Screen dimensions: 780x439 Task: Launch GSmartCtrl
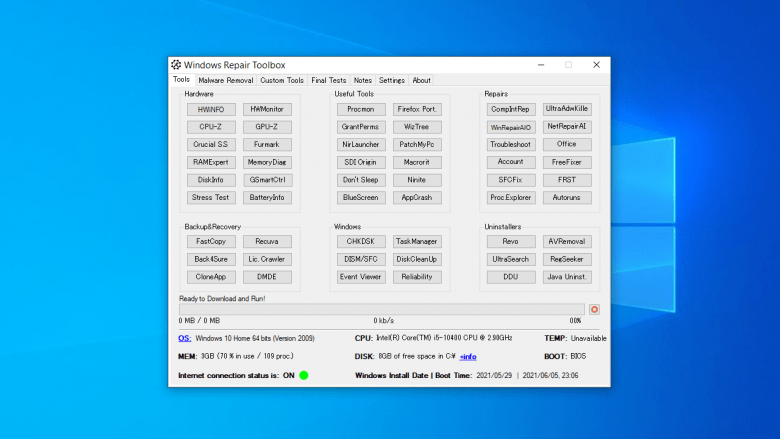[x=267, y=180]
